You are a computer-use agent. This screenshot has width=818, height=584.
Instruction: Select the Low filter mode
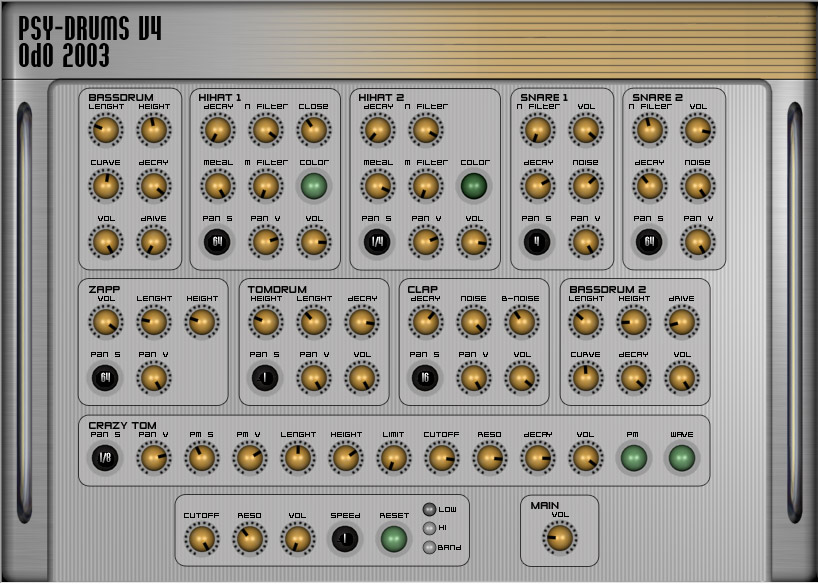point(429,509)
